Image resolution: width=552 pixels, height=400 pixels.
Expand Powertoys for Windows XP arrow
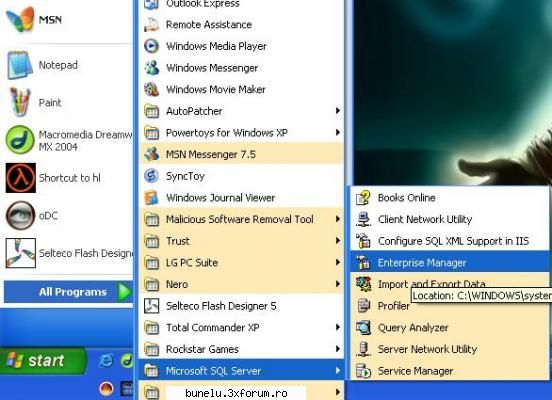pos(338,133)
